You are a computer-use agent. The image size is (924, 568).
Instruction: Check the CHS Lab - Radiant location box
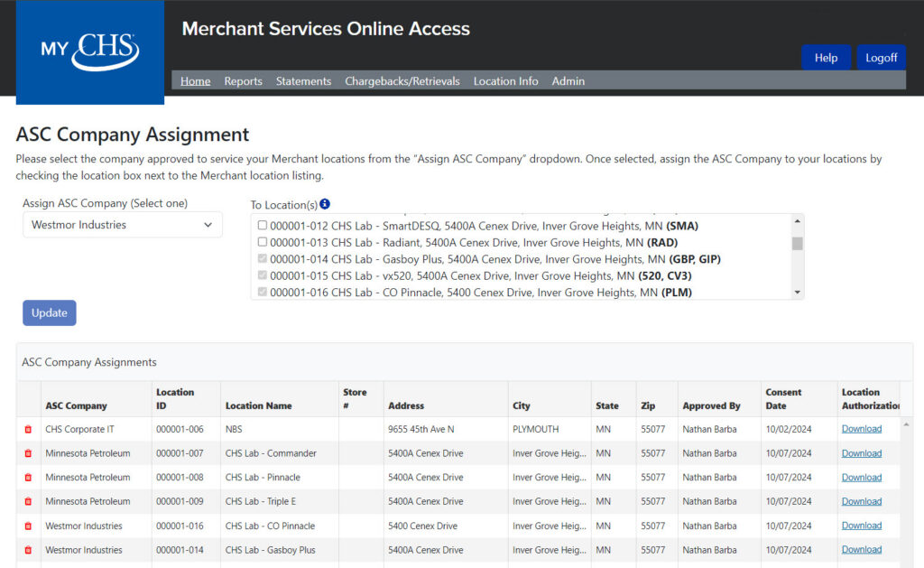[x=263, y=242]
